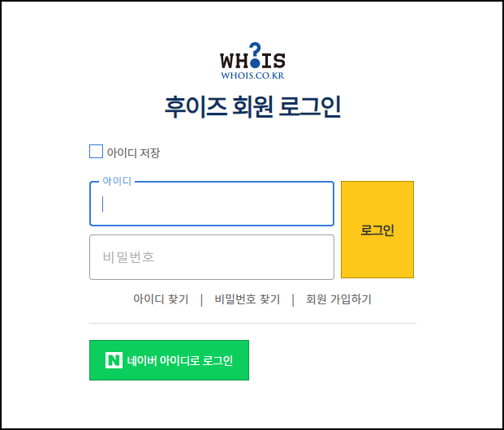The width and height of the screenshot is (504, 430).
Task: Click the WHOIS.CO.KR text under the logo
Action: [x=252, y=75]
